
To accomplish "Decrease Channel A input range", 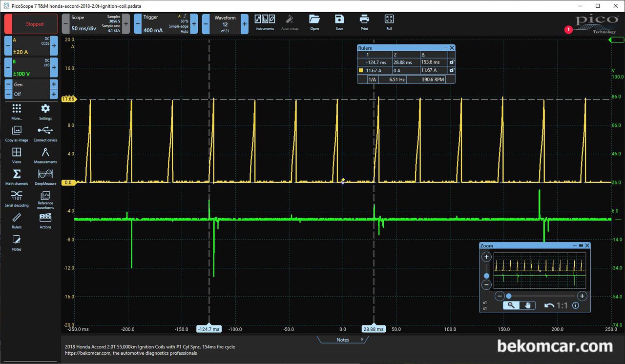I will [x=8, y=45].
